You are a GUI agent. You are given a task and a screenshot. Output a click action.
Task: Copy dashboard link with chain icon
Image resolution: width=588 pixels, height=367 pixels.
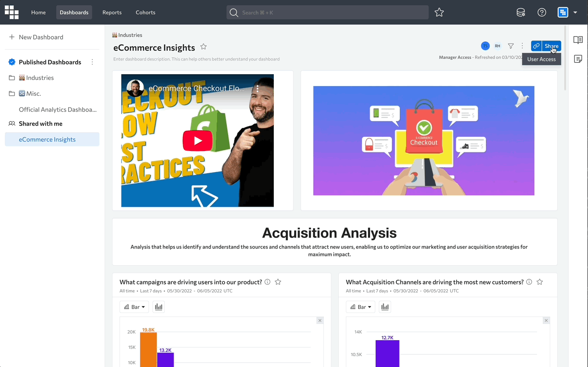536,46
